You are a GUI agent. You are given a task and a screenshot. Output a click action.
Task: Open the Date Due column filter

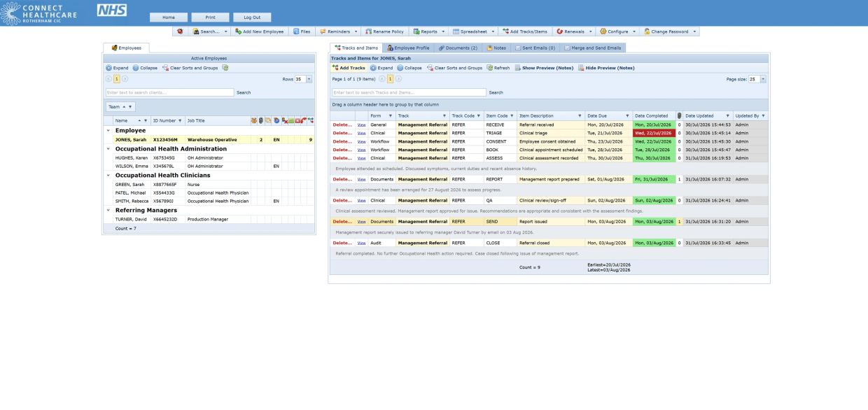tap(626, 115)
